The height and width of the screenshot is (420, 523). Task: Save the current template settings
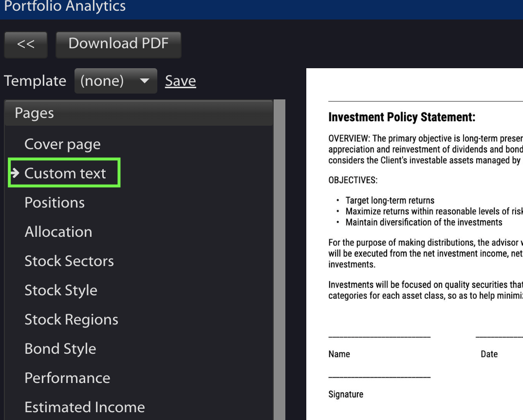click(180, 81)
